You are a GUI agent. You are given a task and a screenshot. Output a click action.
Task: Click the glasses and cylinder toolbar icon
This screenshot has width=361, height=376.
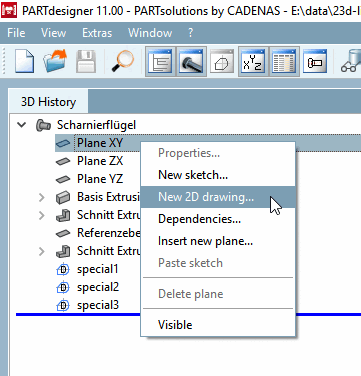(351, 62)
